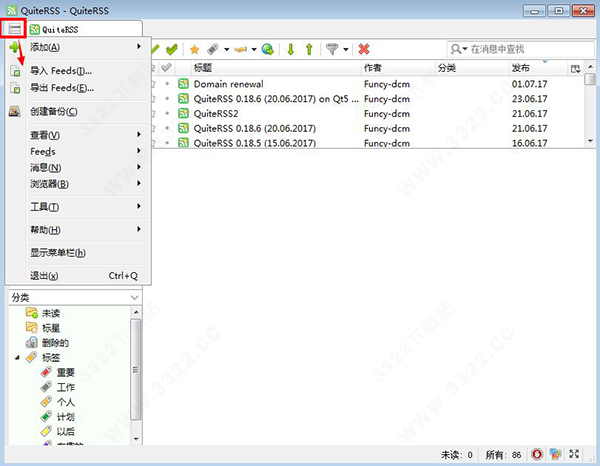The image size is (600, 466).
Task: Expand the Feeds submenu
Action: click(88, 151)
